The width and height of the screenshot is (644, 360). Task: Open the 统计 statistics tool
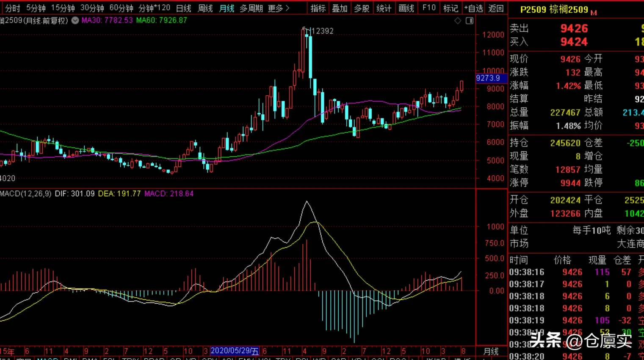(x=384, y=8)
